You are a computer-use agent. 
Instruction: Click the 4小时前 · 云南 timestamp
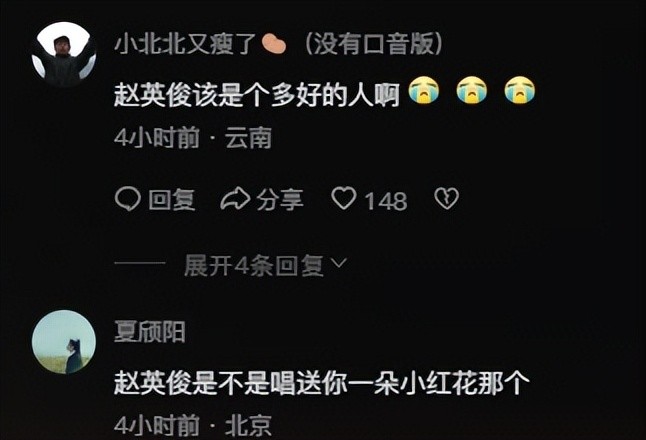coord(193,138)
